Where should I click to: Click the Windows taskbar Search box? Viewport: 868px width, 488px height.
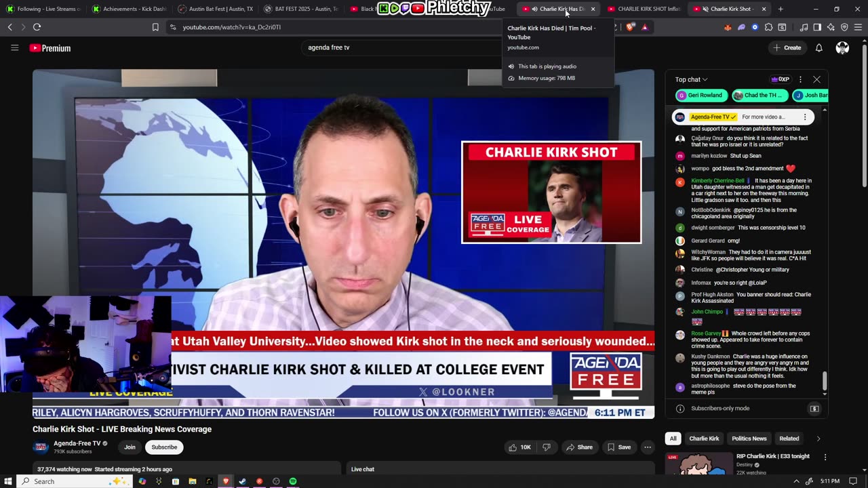click(75, 481)
